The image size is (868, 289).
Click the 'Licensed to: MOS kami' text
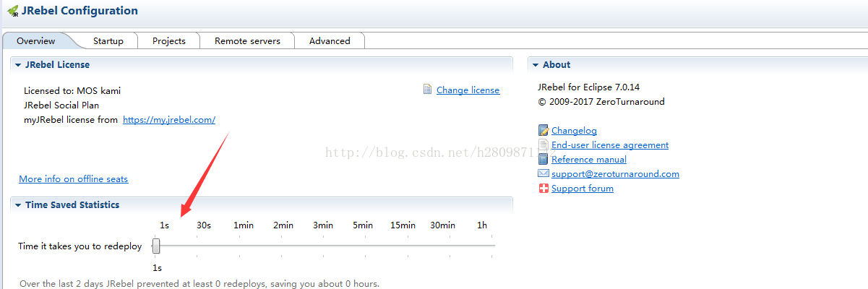(x=72, y=91)
